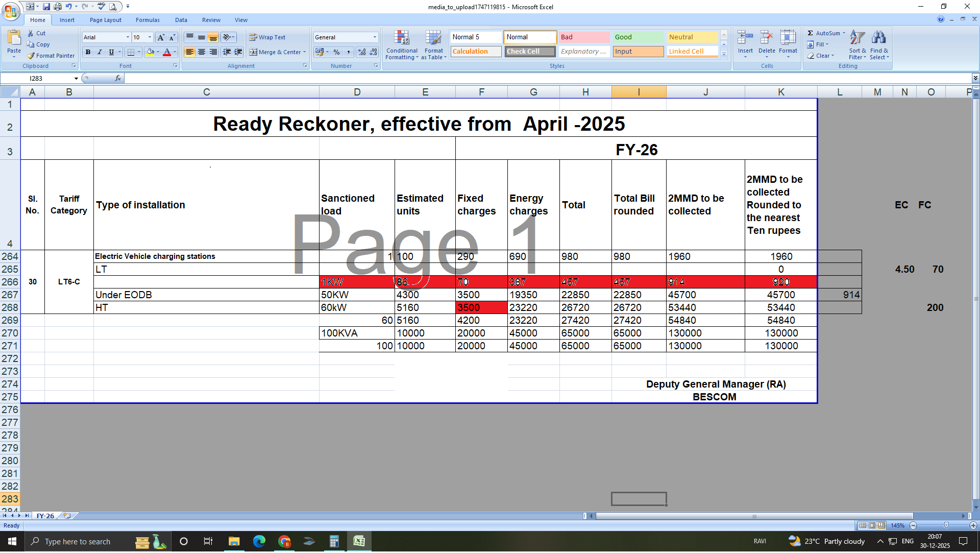Screen dimensions: 980x553
Task: Select the FY-26 sheet tab
Action: coord(45,516)
